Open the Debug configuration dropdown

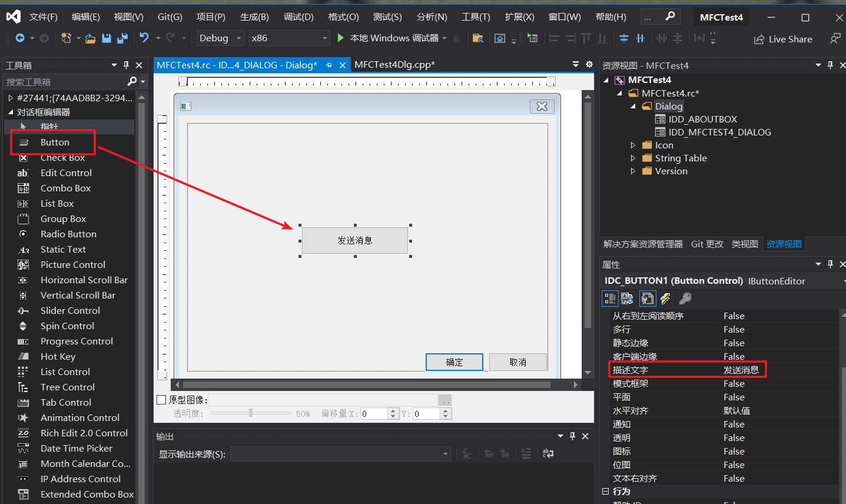point(220,38)
